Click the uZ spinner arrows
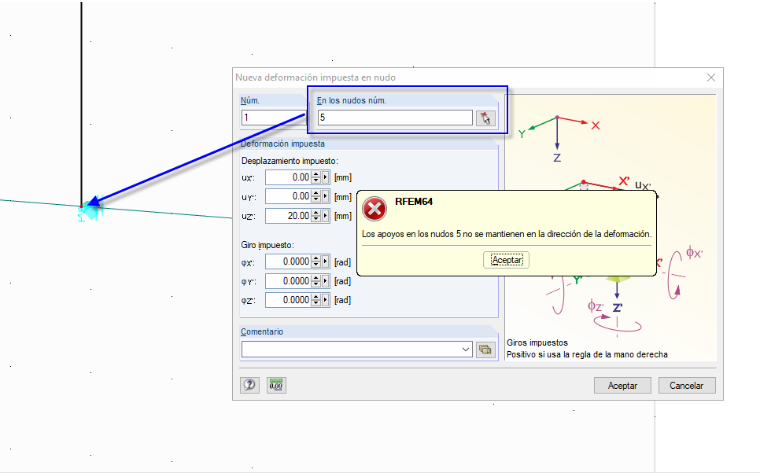The height and width of the screenshot is (475, 760). point(316,216)
